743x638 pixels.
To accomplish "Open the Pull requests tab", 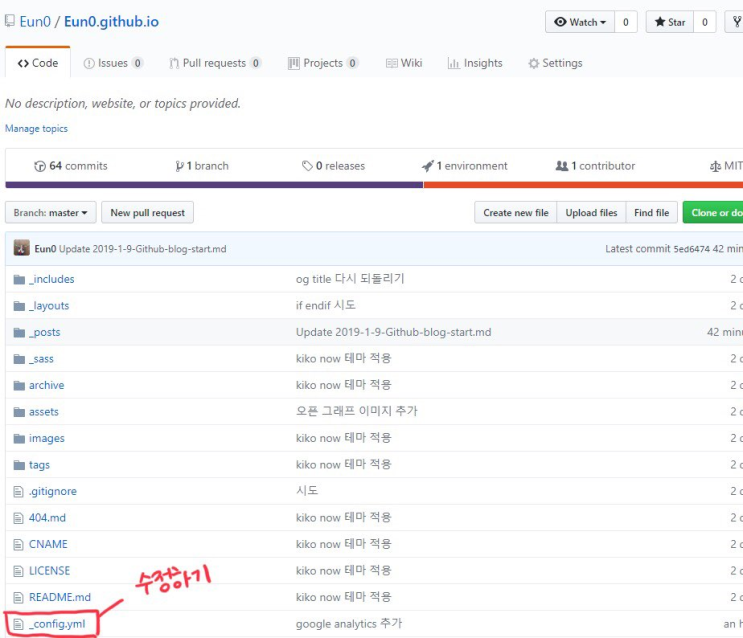I will pyautogui.click(x=215, y=63).
